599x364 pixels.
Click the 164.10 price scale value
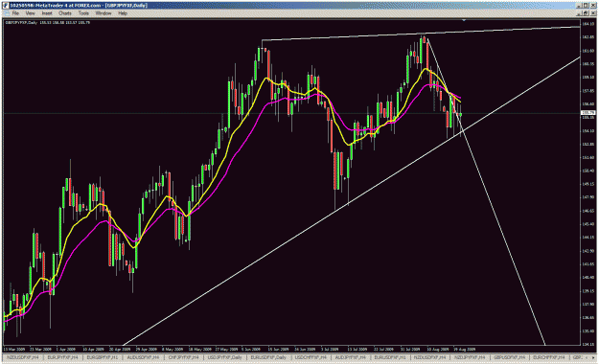[x=587, y=24]
